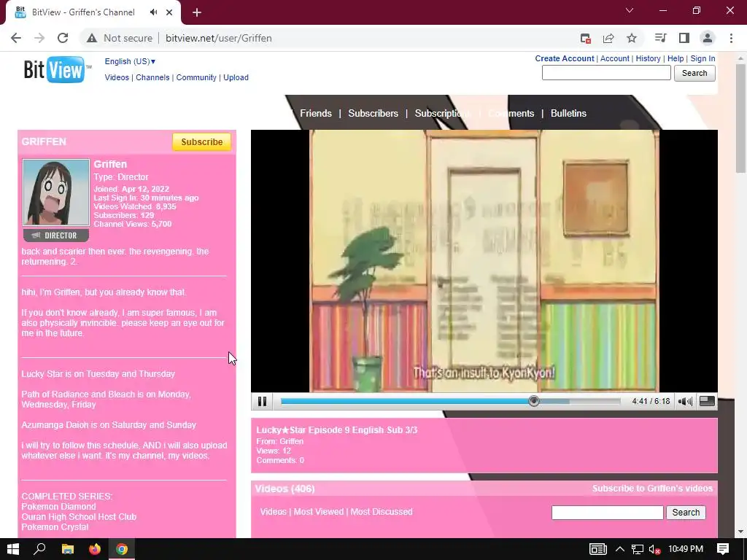Open the Account link
The height and width of the screenshot is (560, 747).
click(614, 58)
